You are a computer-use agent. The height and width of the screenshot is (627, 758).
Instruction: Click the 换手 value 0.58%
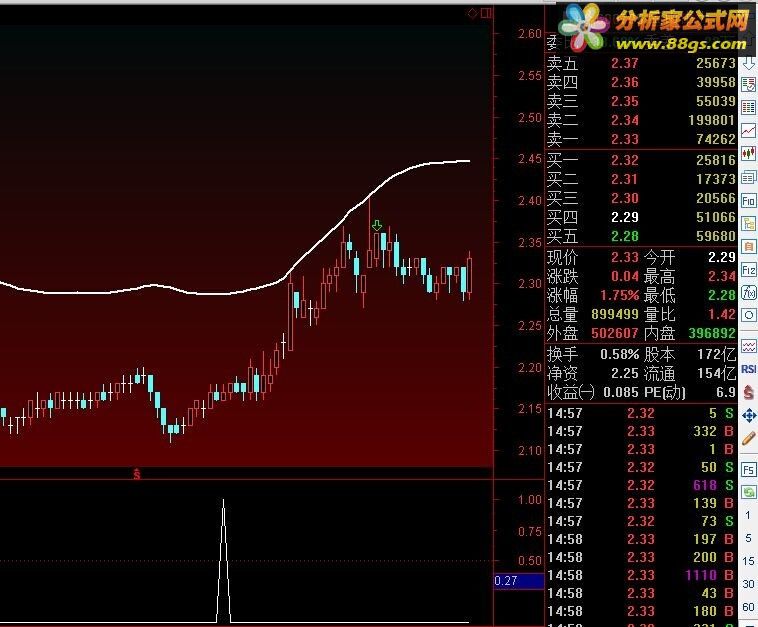(619, 355)
